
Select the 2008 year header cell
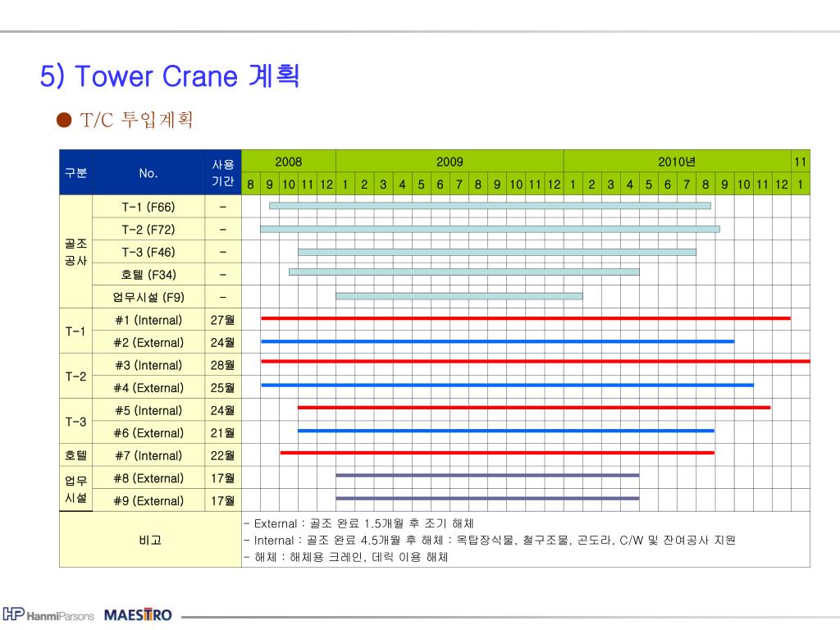click(289, 162)
